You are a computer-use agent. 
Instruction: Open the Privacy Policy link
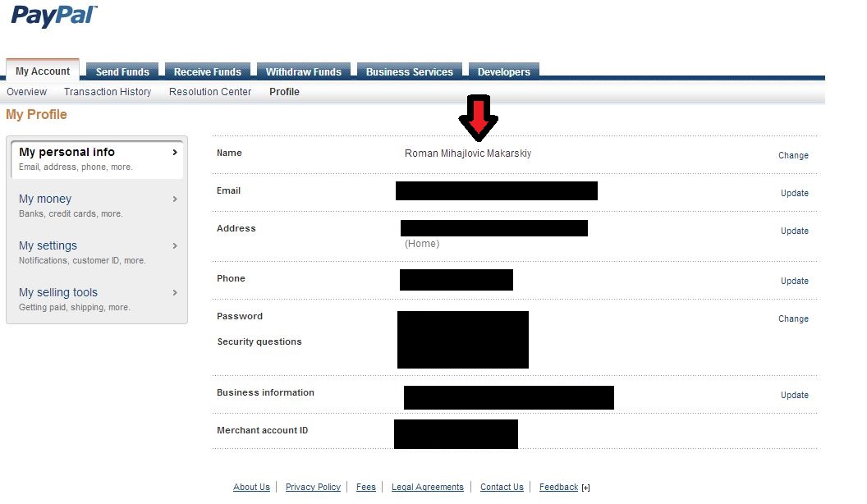[x=313, y=487]
